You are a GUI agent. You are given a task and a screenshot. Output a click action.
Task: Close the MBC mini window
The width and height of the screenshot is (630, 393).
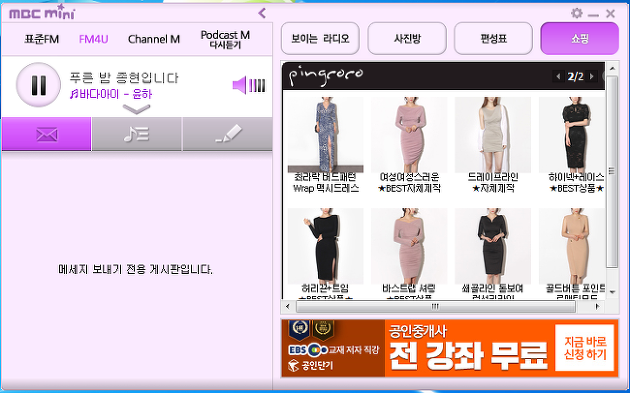point(610,14)
